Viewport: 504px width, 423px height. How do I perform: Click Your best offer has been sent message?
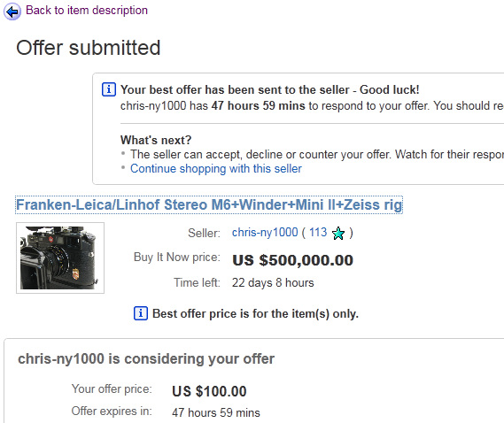point(269,89)
